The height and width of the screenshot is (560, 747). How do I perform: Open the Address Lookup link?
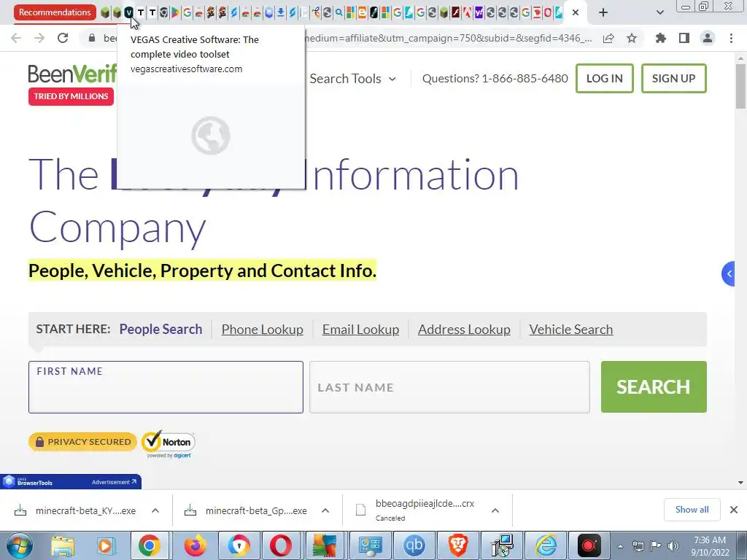click(x=464, y=329)
